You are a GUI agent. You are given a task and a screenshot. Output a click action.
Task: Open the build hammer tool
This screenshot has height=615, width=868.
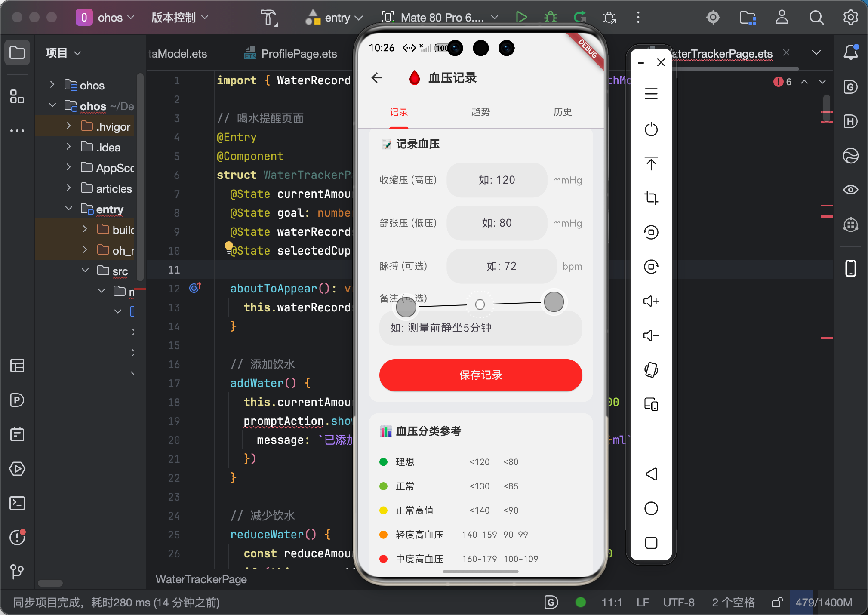[268, 17]
